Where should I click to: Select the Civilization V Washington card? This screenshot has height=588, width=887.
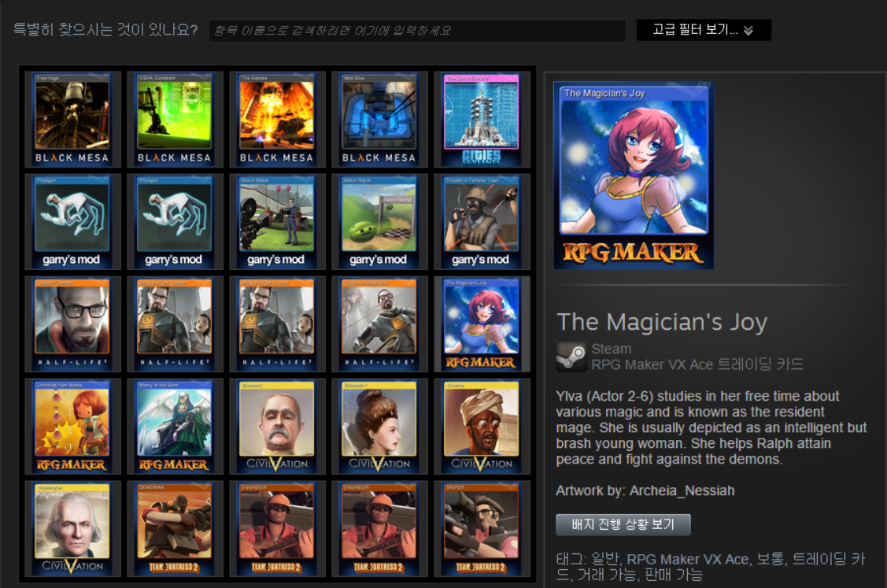point(72,529)
